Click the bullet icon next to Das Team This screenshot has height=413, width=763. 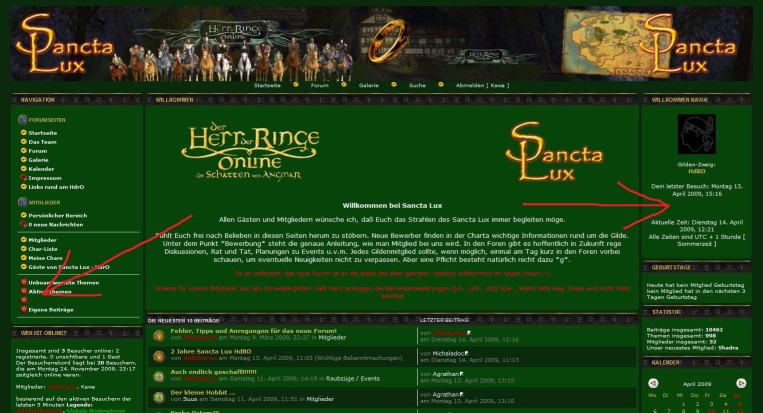tap(23, 142)
